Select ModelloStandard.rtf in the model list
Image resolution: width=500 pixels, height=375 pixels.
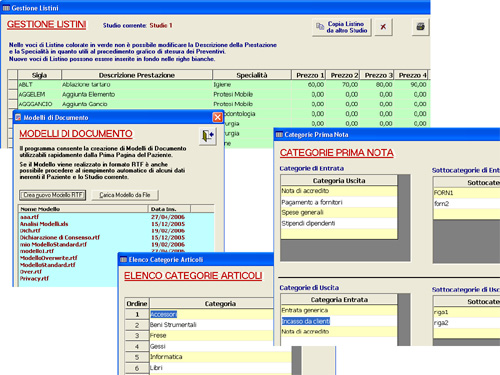click(47, 265)
